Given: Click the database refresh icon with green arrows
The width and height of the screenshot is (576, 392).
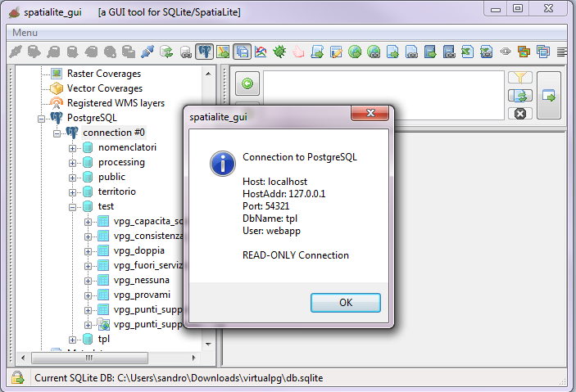Looking at the screenshot, I should point(166,52).
